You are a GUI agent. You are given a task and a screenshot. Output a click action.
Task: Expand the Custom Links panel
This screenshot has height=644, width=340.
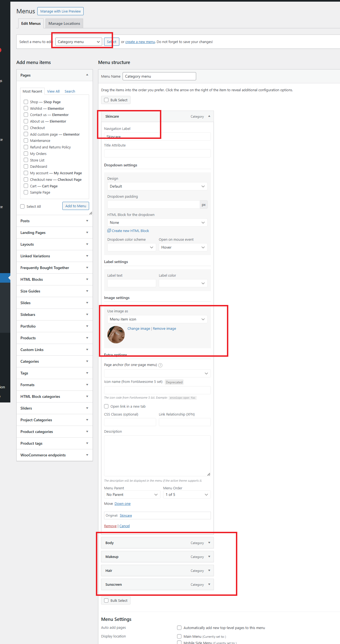point(87,350)
